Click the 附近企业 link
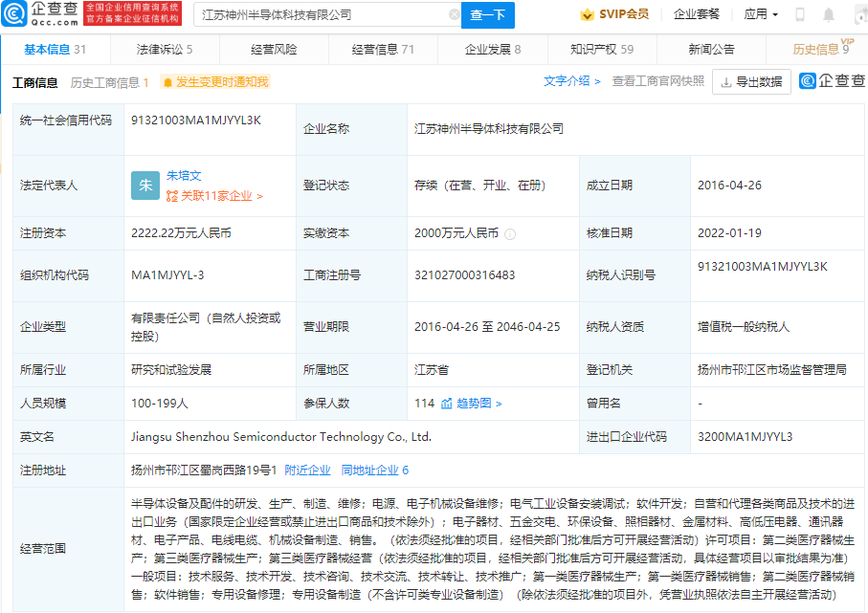Viewport: 868px width, 613px height. 307,470
